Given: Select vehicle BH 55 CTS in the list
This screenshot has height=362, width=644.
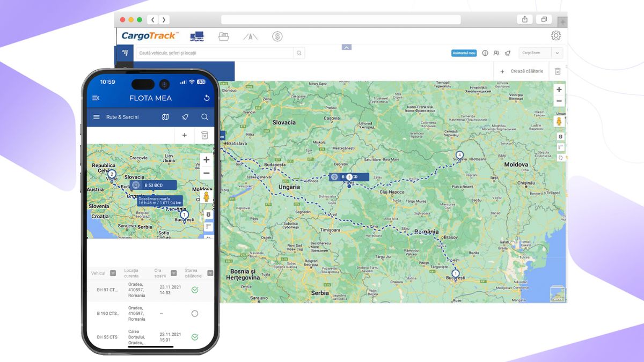Looking at the screenshot, I should click(x=107, y=337).
